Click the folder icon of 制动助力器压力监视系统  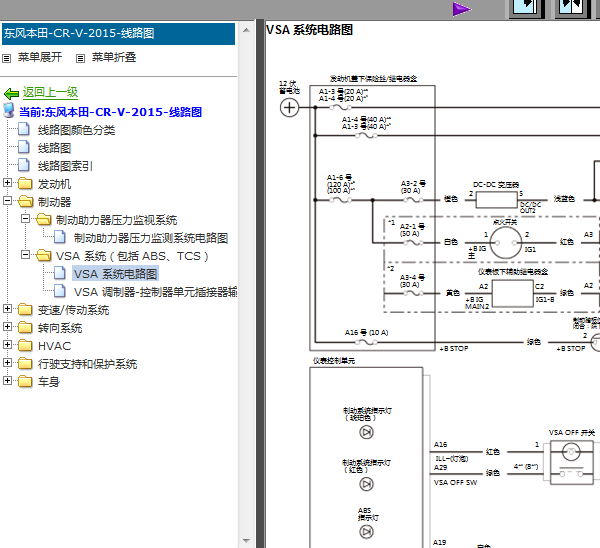click(x=44, y=219)
